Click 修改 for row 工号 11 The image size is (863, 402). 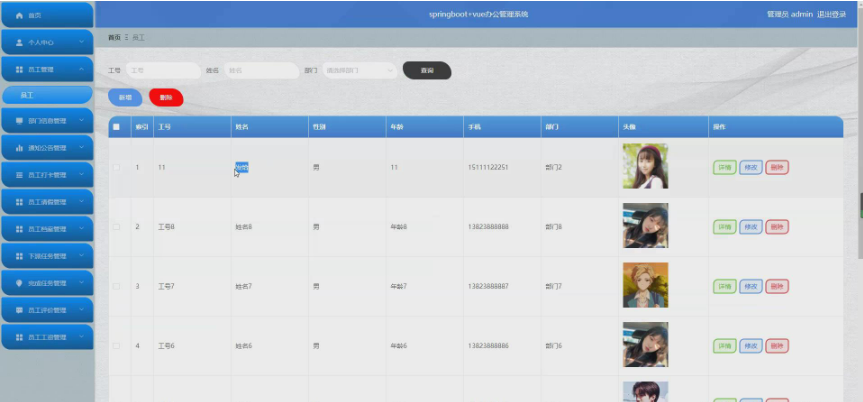point(751,167)
